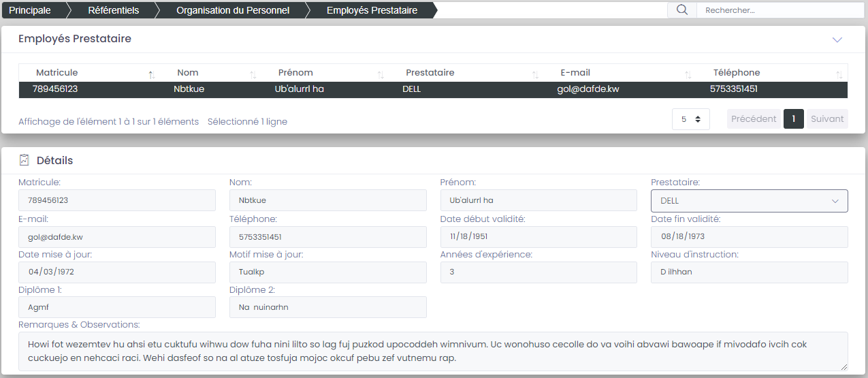Click into the Rechercher search field

tap(779, 10)
